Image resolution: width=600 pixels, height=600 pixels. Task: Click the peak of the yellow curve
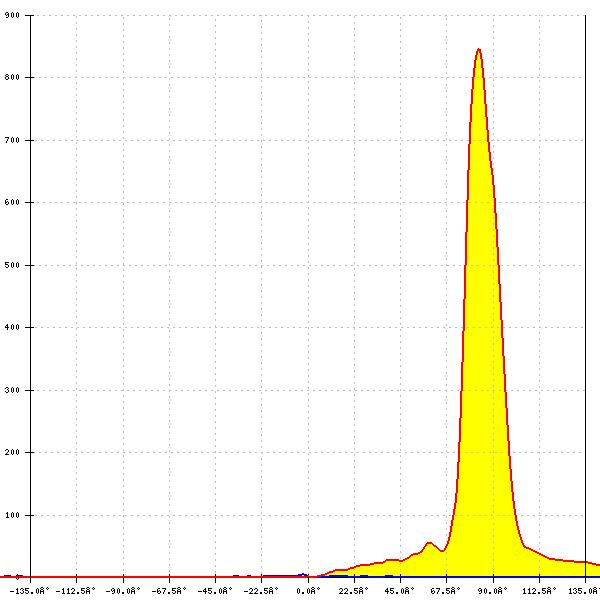(x=479, y=50)
